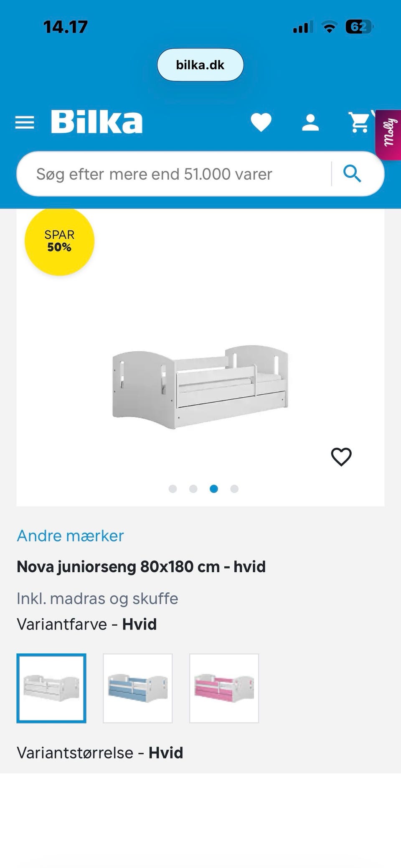Open the user account profile icon
The width and height of the screenshot is (401, 868).
pyautogui.click(x=310, y=123)
